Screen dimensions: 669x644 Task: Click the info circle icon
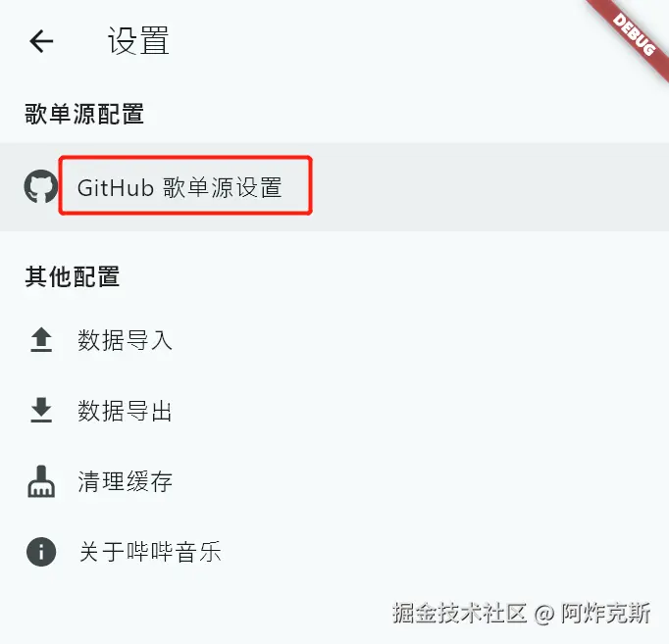pos(41,552)
